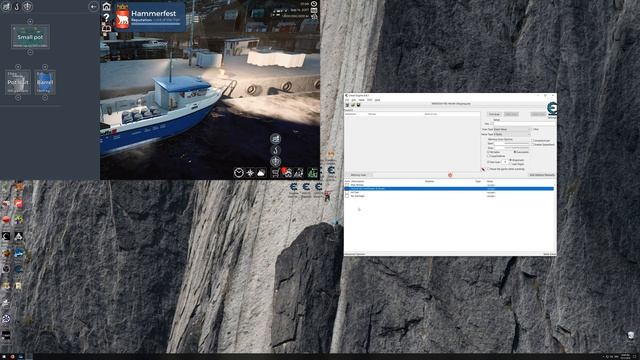Toggle the Executable checkbox in Cheat Engine

[x=515, y=152]
